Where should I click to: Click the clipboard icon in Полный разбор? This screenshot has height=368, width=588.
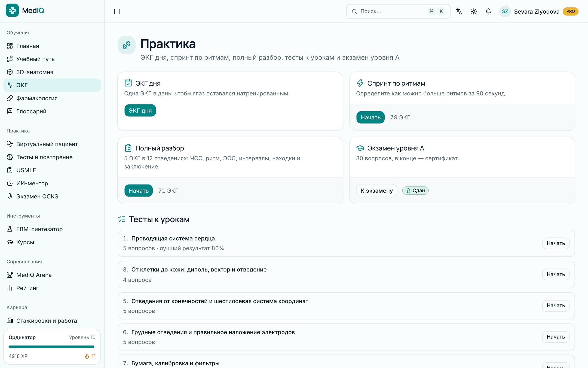tap(128, 148)
